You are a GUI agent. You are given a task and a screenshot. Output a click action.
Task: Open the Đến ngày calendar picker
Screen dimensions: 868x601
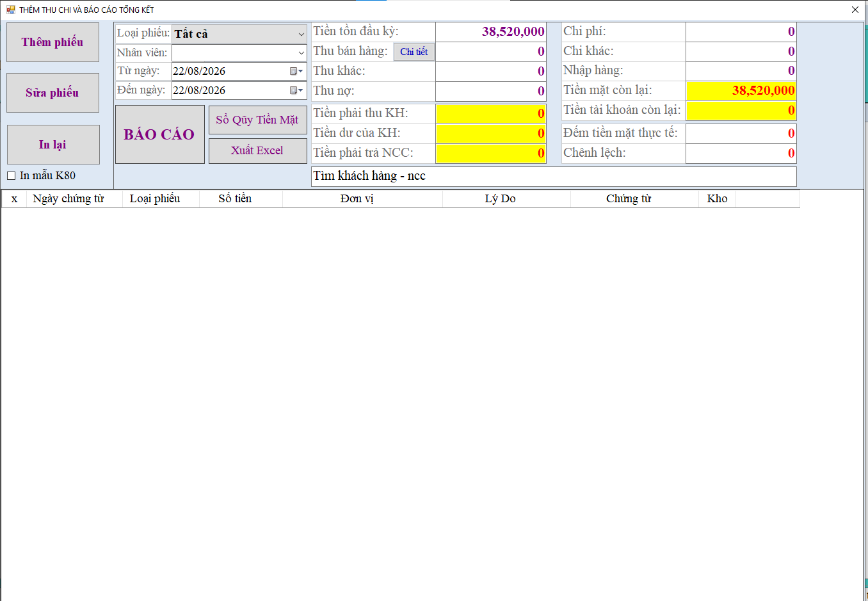click(296, 90)
